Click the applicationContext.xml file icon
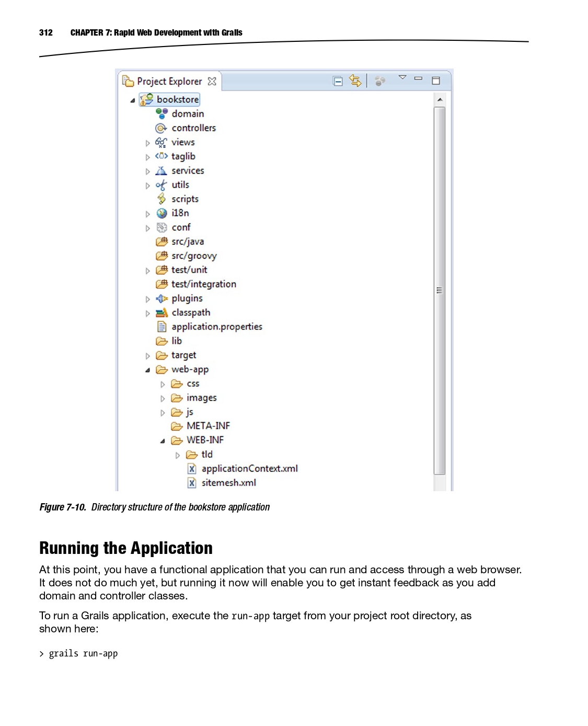588x726 pixels. click(x=192, y=469)
